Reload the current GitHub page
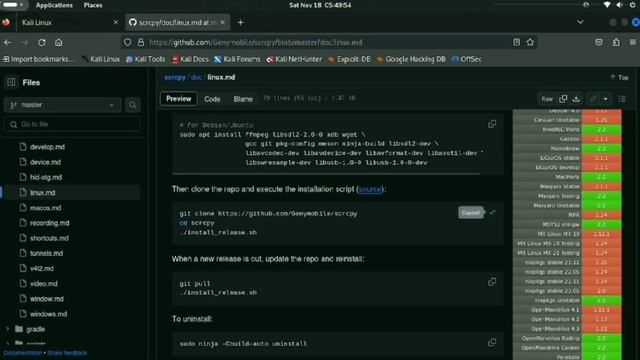 [42, 42]
